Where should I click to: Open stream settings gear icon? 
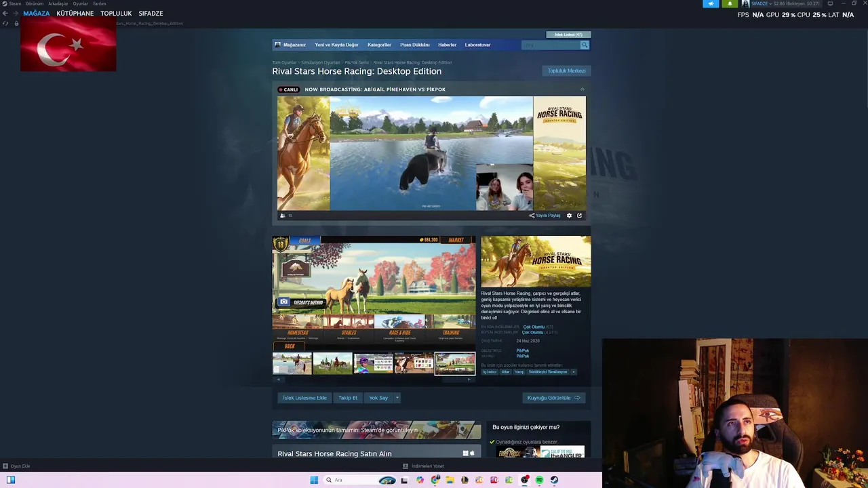(569, 216)
